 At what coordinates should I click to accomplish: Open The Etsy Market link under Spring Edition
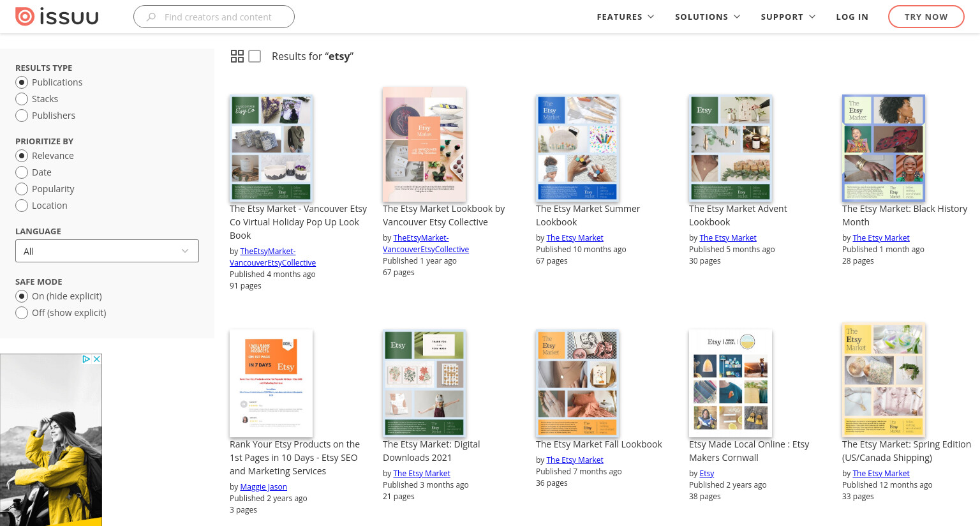[881, 473]
